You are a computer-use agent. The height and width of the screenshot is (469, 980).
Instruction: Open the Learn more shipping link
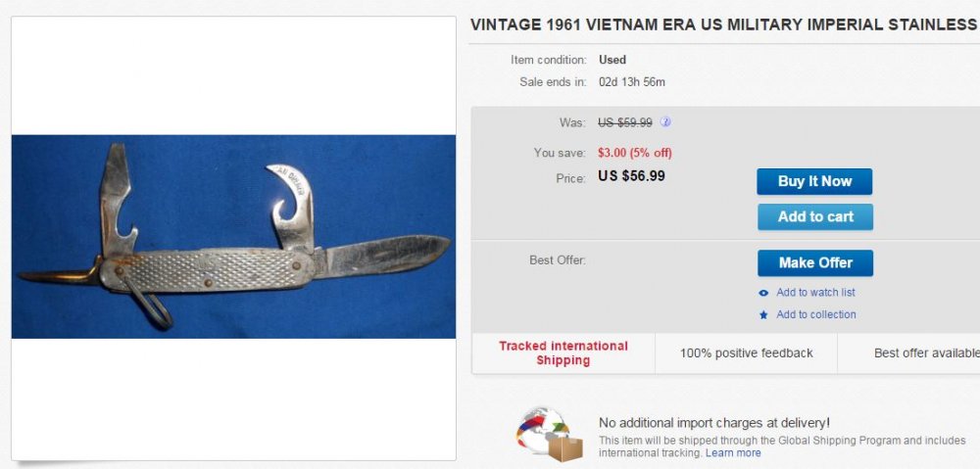click(x=733, y=453)
